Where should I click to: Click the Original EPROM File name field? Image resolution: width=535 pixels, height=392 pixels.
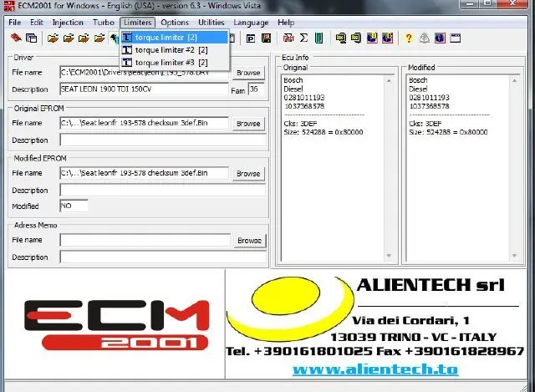point(145,123)
